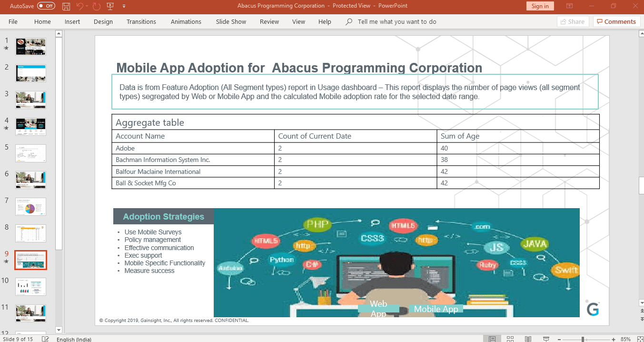Screen dimensions: 644x342
Task: Open spell check icon in status bar
Action: point(45,339)
